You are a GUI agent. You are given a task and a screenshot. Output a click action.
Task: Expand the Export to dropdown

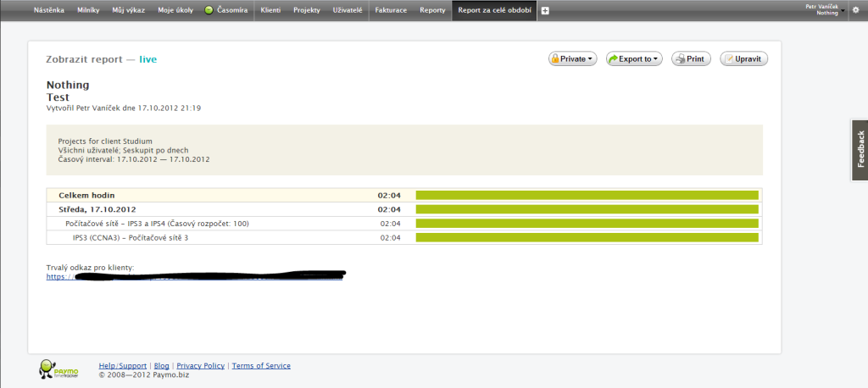(634, 58)
